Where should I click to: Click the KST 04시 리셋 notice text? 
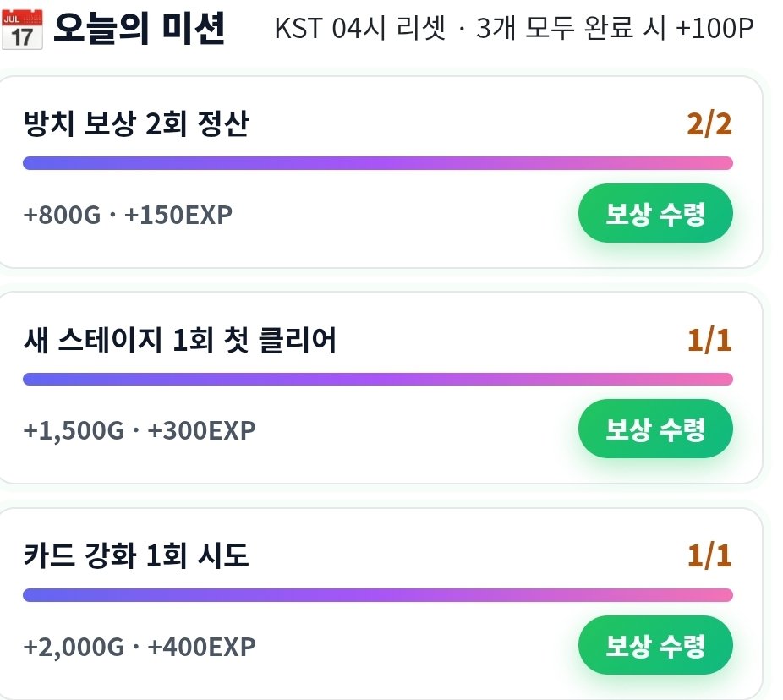pyautogui.click(x=360, y=27)
